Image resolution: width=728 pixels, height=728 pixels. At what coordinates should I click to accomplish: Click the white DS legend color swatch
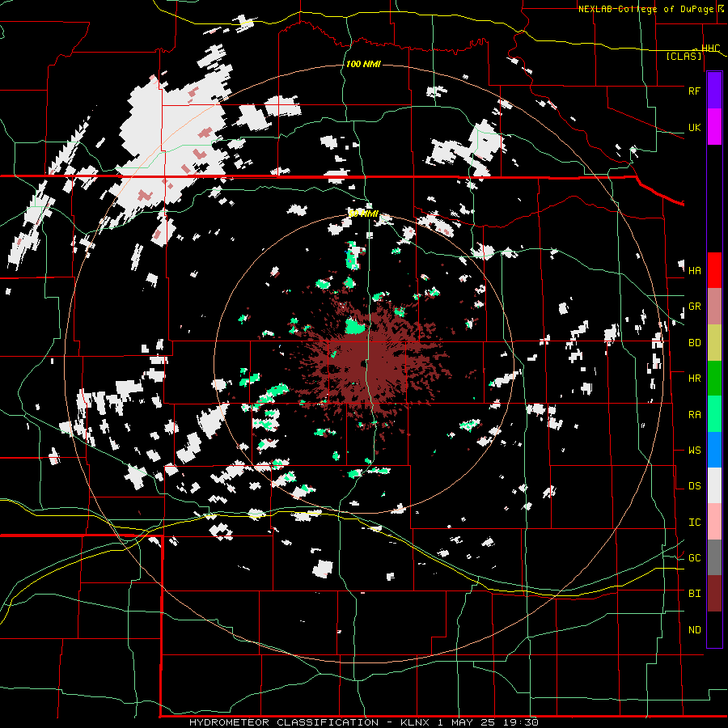coord(714,485)
